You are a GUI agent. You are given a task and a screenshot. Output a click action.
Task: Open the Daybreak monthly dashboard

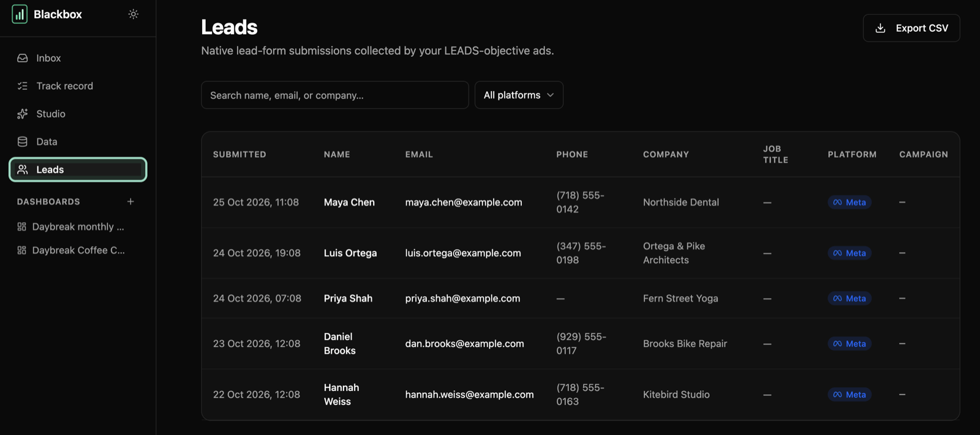pyautogui.click(x=78, y=226)
